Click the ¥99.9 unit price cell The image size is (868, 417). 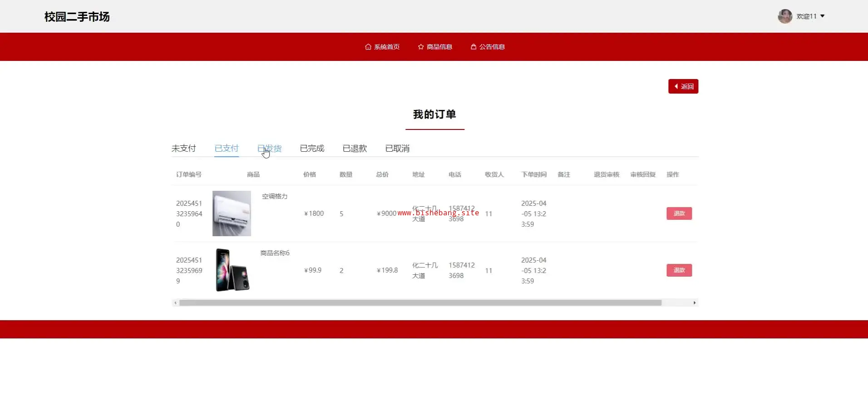(x=313, y=270)
